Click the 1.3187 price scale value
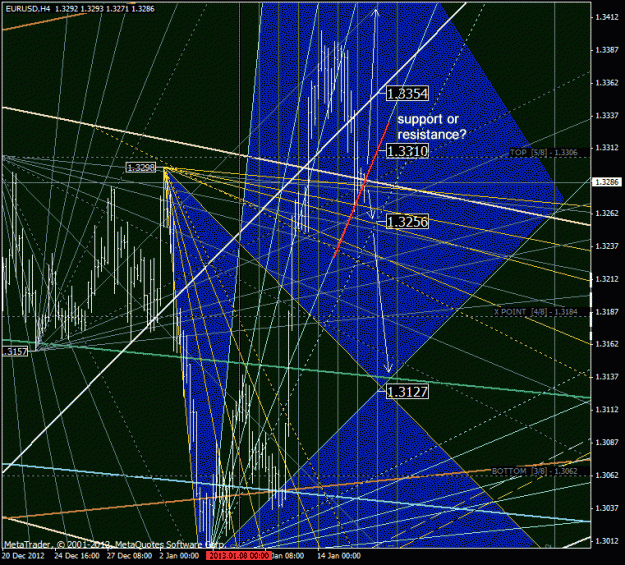This screenshot has height=565, width=625. (607, 312)
